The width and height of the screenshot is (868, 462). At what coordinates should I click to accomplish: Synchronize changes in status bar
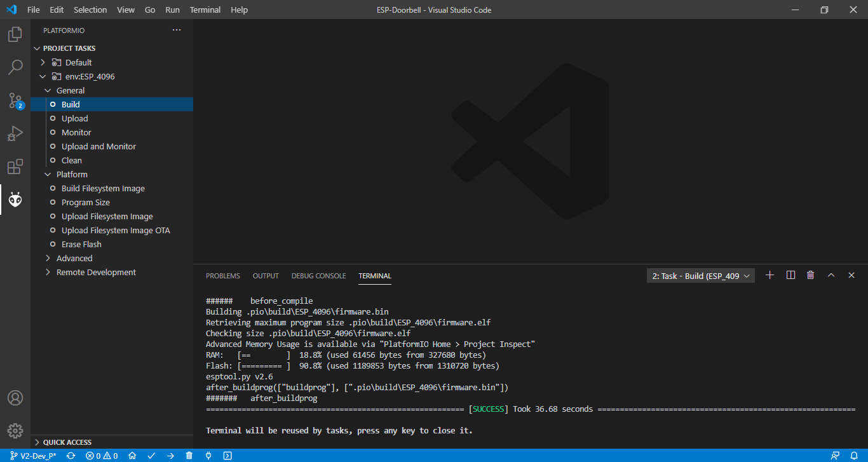coord(71,456)
